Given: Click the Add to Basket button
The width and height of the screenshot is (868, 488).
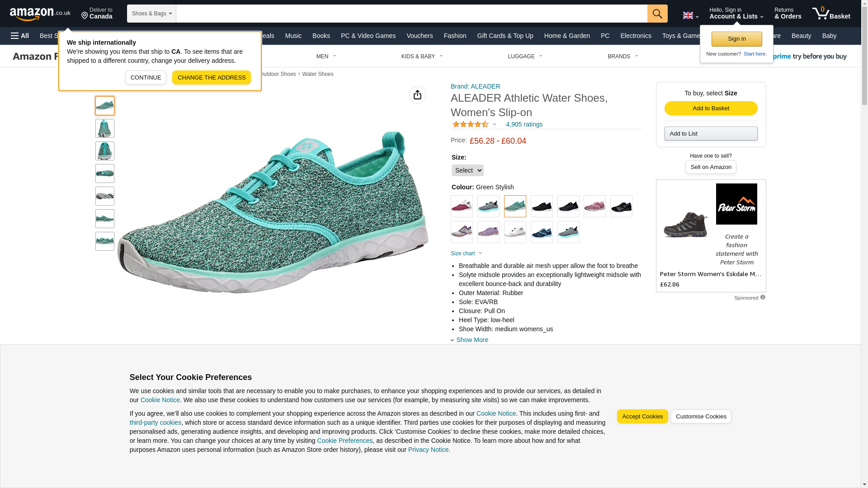Looking at the screenshot, I should pyautogui.click(x=711, y=108).
